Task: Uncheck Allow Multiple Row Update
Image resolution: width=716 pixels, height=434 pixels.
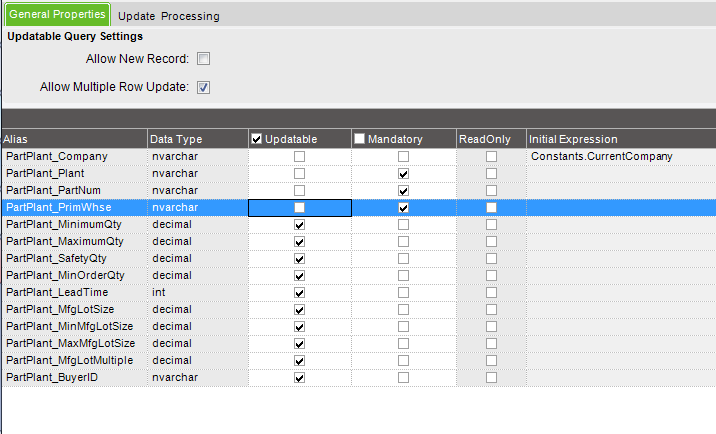Action: pyautogui.click(x=203, y=87)
